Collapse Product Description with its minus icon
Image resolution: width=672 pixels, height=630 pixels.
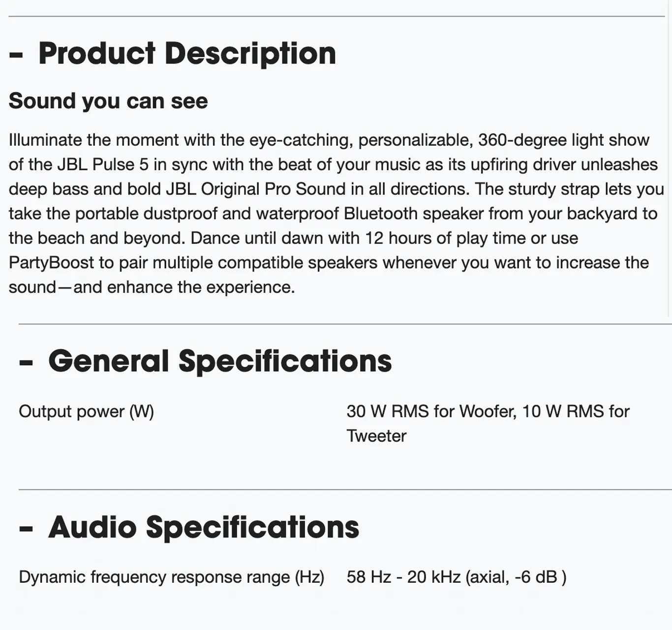(16, 55)
